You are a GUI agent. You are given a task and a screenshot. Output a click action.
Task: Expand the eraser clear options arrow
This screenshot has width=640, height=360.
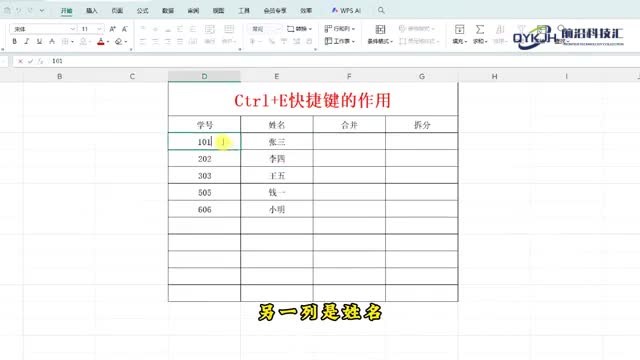coord(126,42)
